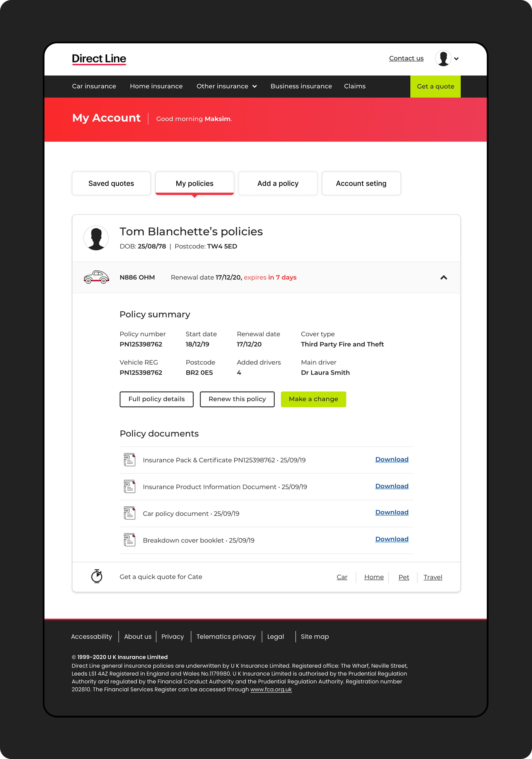Open the Legal footer link
This screenshot has height=759, width=532.
pyautogui.click(x=275, y=636)
